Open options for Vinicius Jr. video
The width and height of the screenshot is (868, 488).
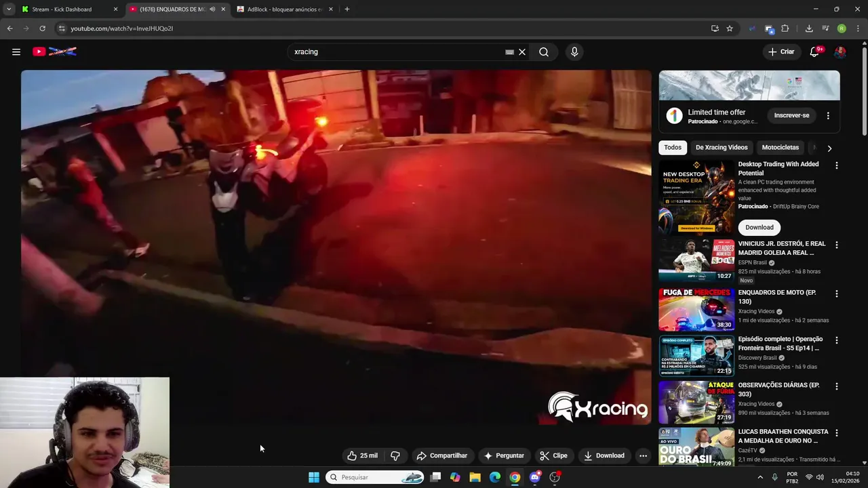(x=836, y=245)
